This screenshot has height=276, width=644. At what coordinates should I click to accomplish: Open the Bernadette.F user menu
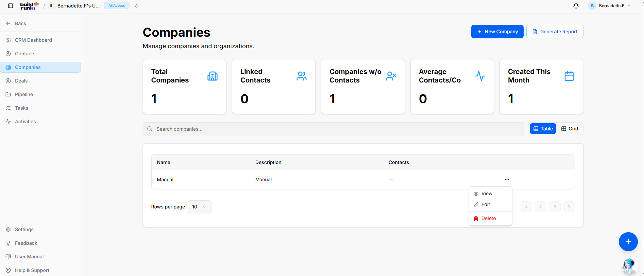(x=610, y=6)
